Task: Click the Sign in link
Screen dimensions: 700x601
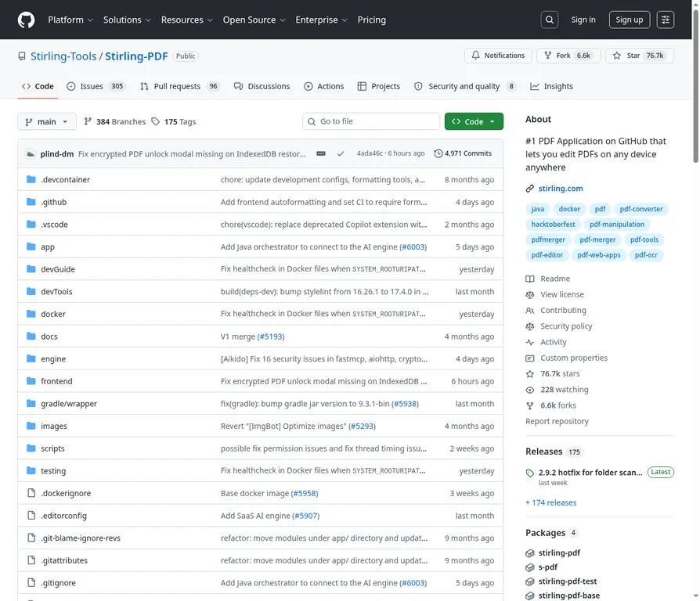Action: pyautogui.click(x=583, y=20)
